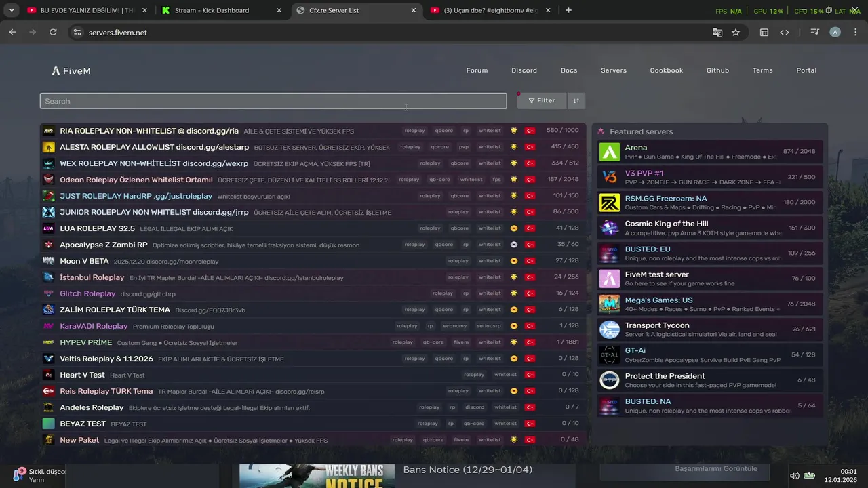The height and width of the screenshot is (488, 868).
Task: Open the Docs link in navigation
Action: point(569,70)
